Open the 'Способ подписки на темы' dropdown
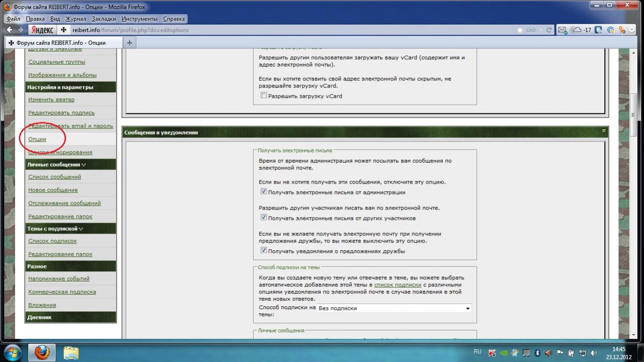Viewport: 644px width, 362px height. pyautogui.click(x=393, y=308)
